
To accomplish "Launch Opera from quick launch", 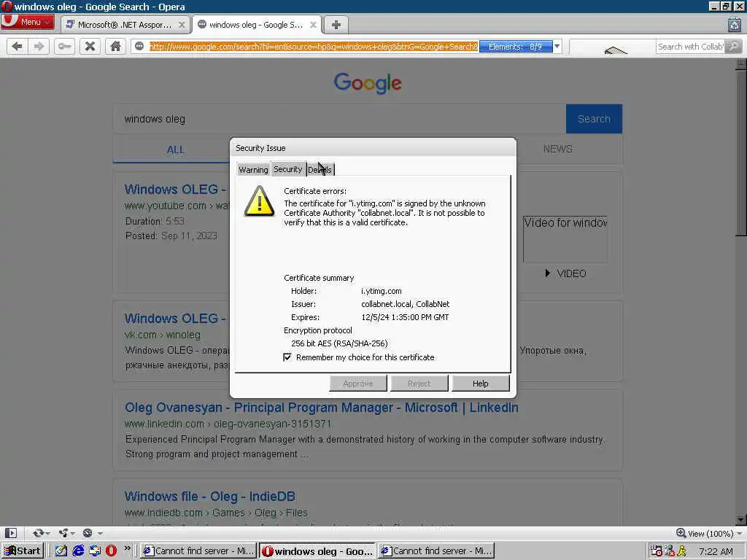I will [111, 551].
